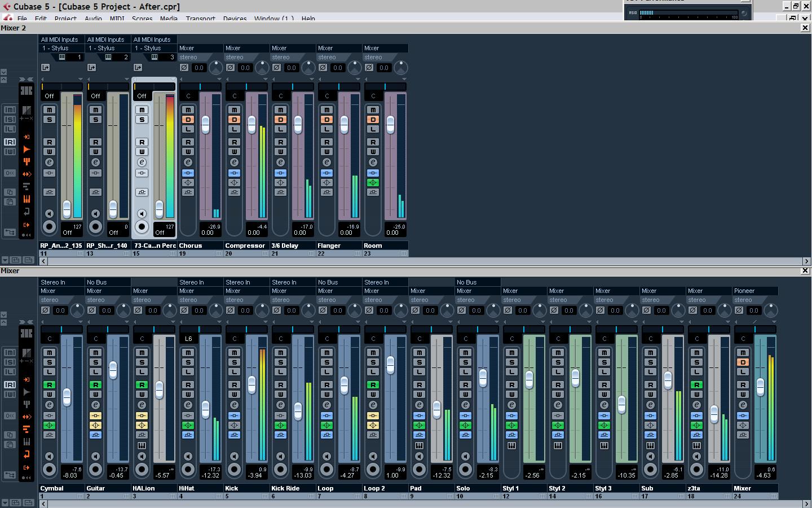Close the Mixer 2 window panel
This screenshot has width=812, height=508.
tap(805, 28)
